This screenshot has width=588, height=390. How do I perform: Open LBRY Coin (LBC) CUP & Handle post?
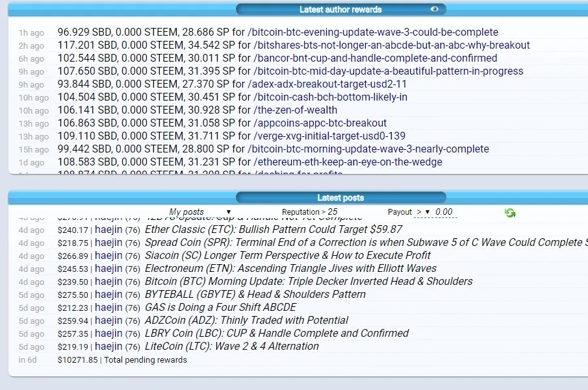tap(277, 334)
